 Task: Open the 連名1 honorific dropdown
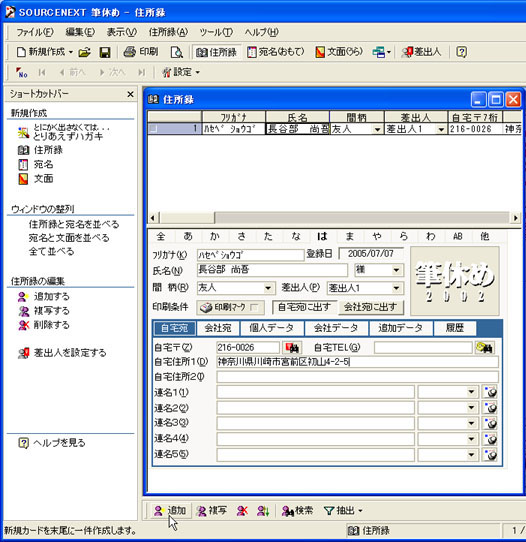(471, 392)
